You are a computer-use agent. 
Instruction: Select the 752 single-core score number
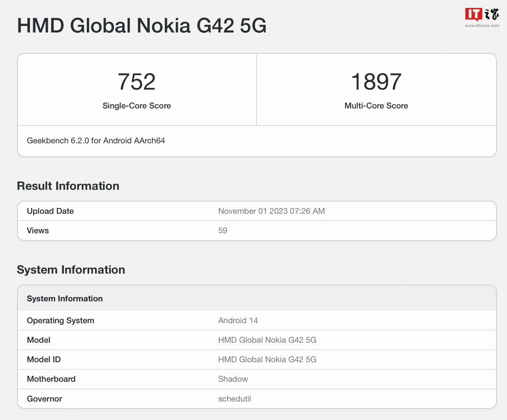click(x=136, y=82)
